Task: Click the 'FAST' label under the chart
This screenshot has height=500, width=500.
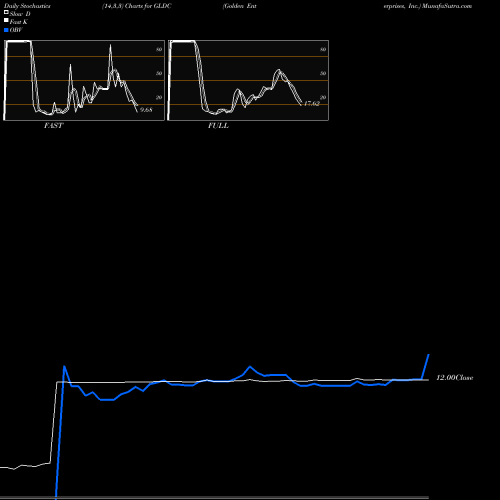Action: coord(53,126)
